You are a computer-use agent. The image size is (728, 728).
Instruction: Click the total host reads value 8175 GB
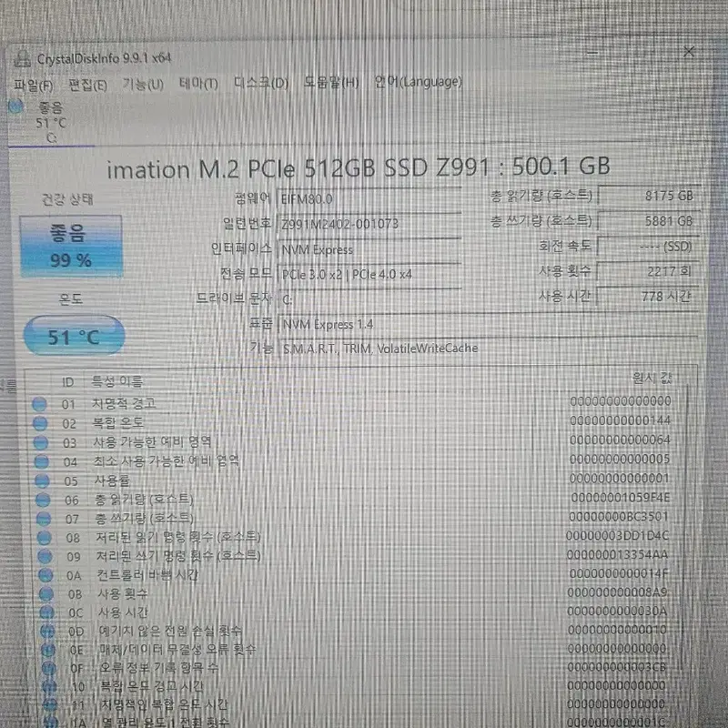[x=648, y=196]
